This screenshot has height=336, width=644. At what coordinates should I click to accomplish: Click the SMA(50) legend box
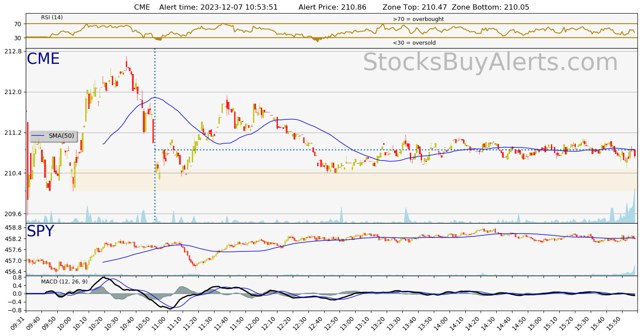(54, 136)
